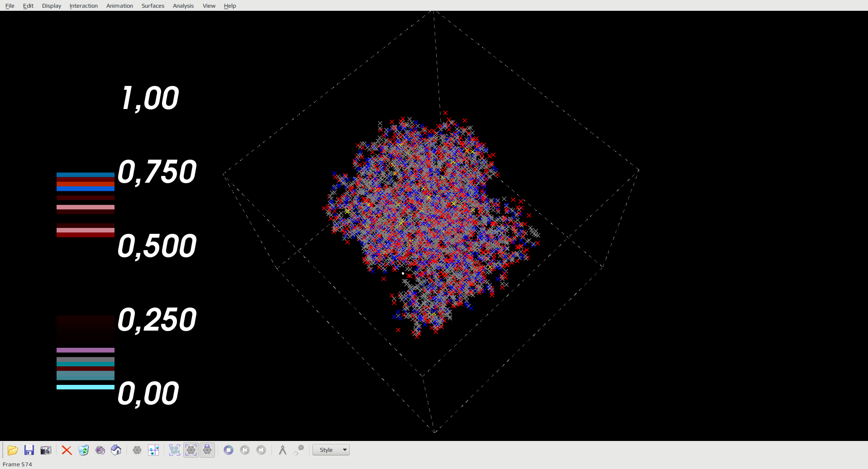Click the 'Frame 574' status text
The image size is (868, 469).
click(17, 464)
